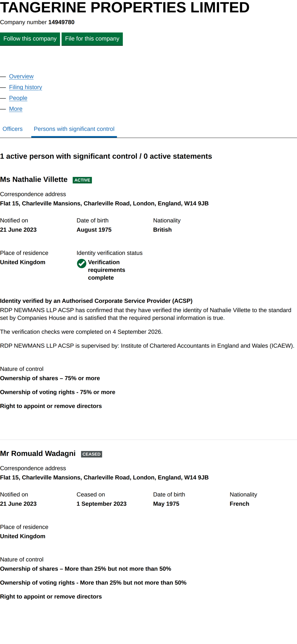
Task: Click the Ms Nathalie Villette heading
Action: coord(34,179)
